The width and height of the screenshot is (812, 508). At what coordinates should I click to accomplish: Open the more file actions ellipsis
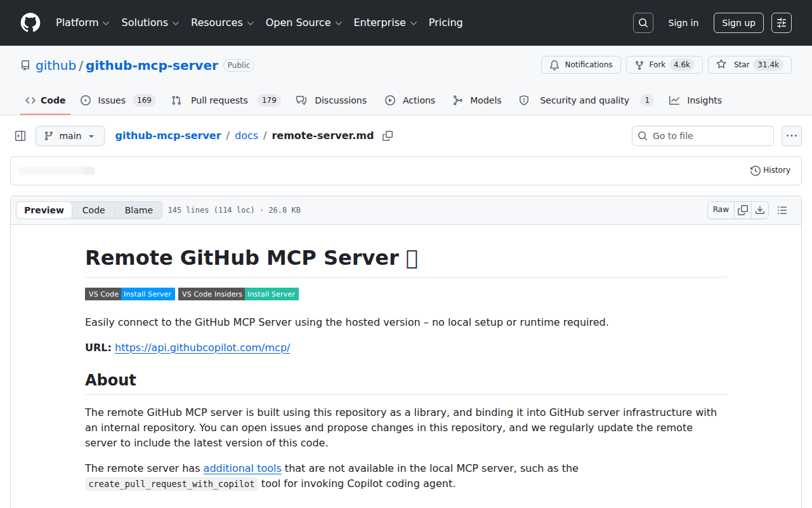[792, 136]
